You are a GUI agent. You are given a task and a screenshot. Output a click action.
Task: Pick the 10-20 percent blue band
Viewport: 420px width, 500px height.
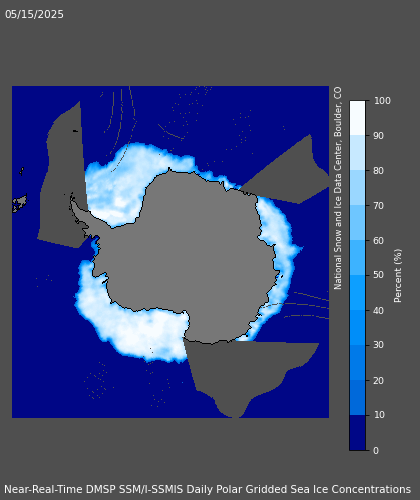tap(357, 398)
